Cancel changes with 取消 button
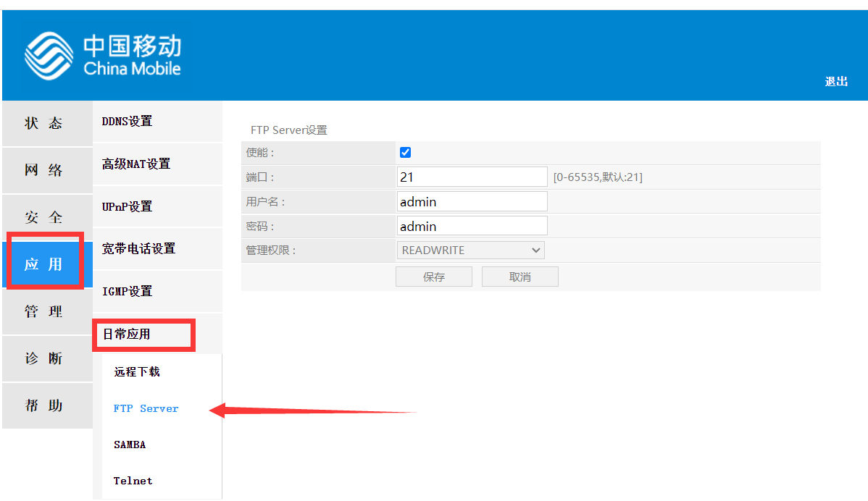 point(519,277)
